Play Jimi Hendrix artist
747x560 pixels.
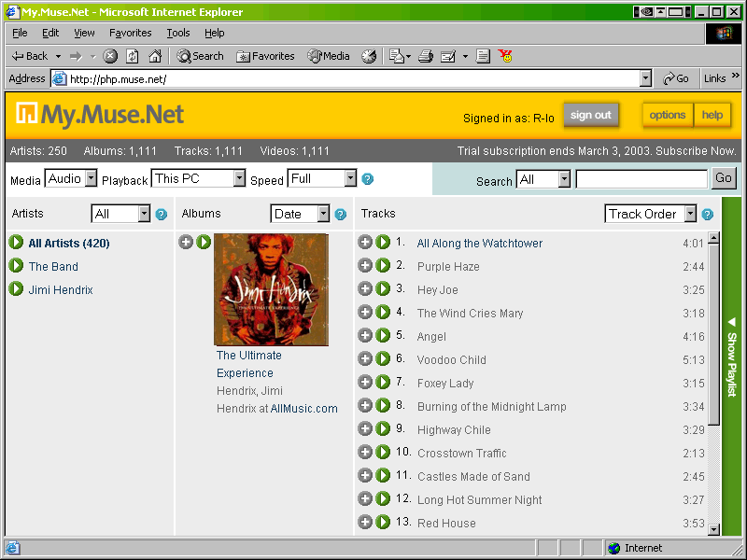click(16, 288)
